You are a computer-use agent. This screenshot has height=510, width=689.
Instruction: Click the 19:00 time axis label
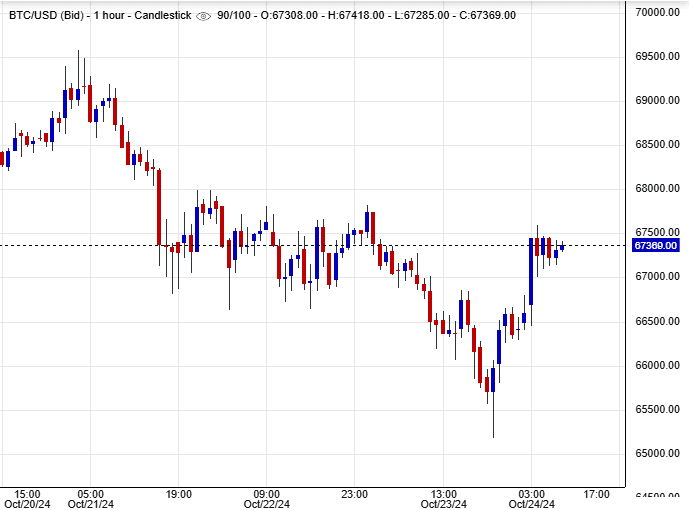tap(178, 494)
